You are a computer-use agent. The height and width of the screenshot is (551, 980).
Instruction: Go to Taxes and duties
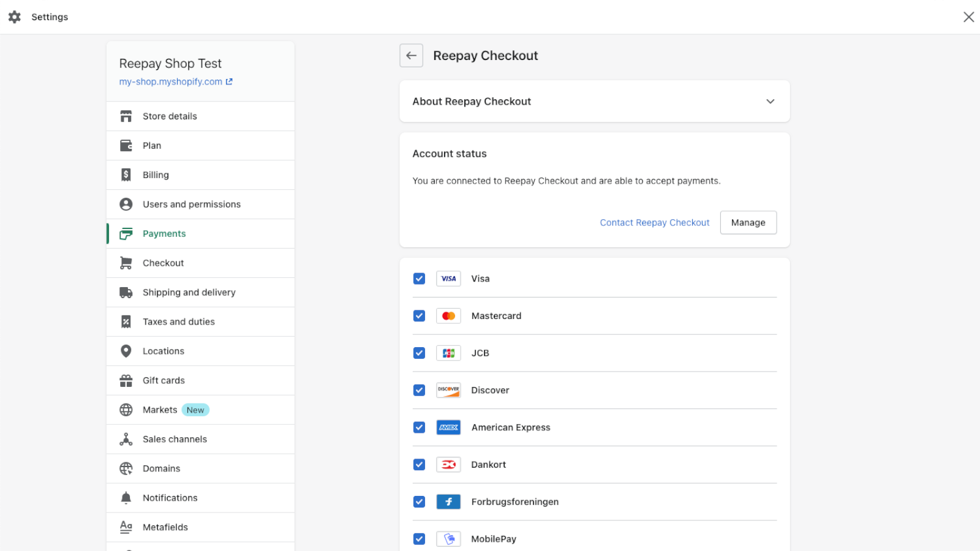200,322
